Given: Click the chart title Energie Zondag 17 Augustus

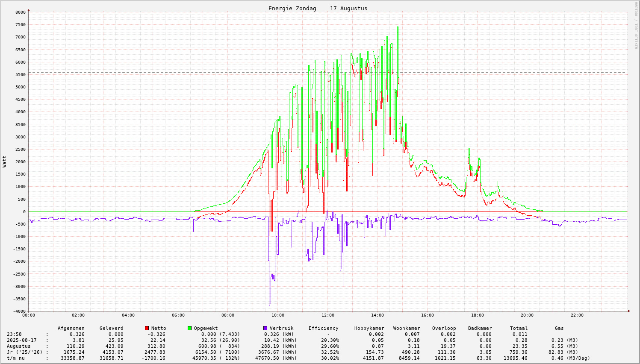Looking at the screenshot, I should coord(318,9).
